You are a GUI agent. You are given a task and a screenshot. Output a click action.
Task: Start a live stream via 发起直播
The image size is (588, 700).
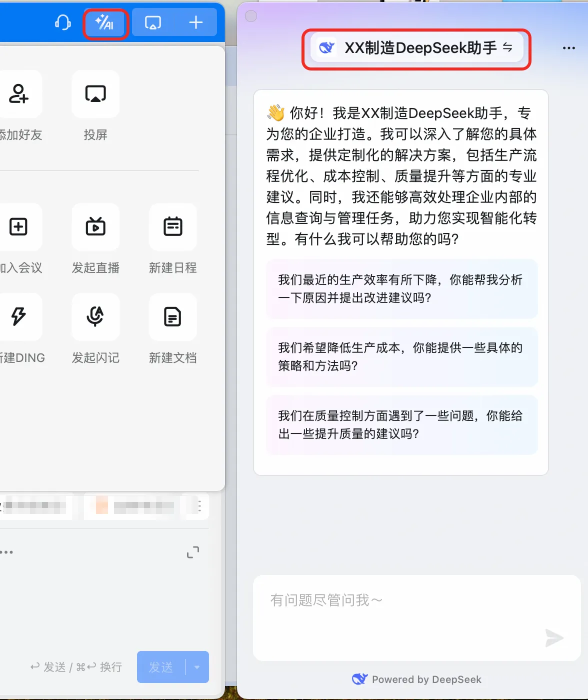pos(95,227)
